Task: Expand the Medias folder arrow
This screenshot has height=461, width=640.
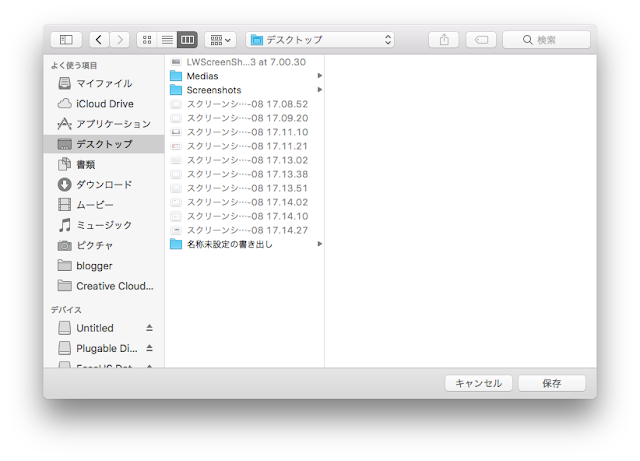Action: [x=320, y=76]
